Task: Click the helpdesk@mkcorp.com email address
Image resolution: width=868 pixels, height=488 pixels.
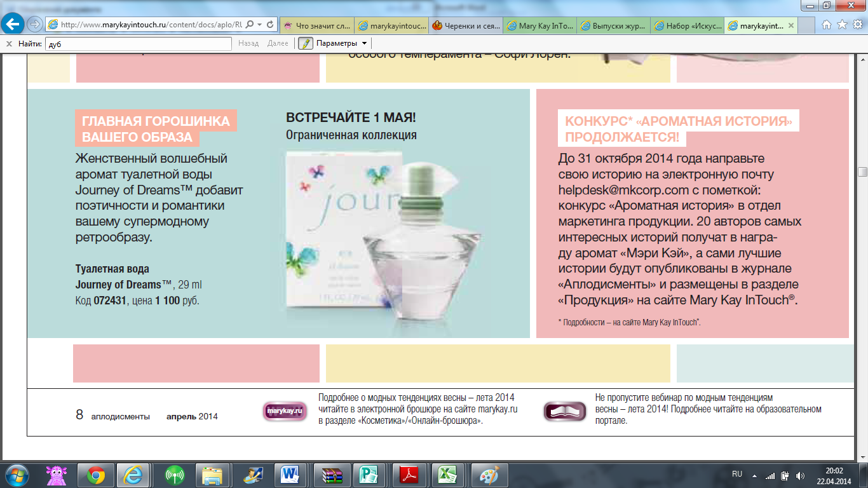Action: tap(623, 189)
